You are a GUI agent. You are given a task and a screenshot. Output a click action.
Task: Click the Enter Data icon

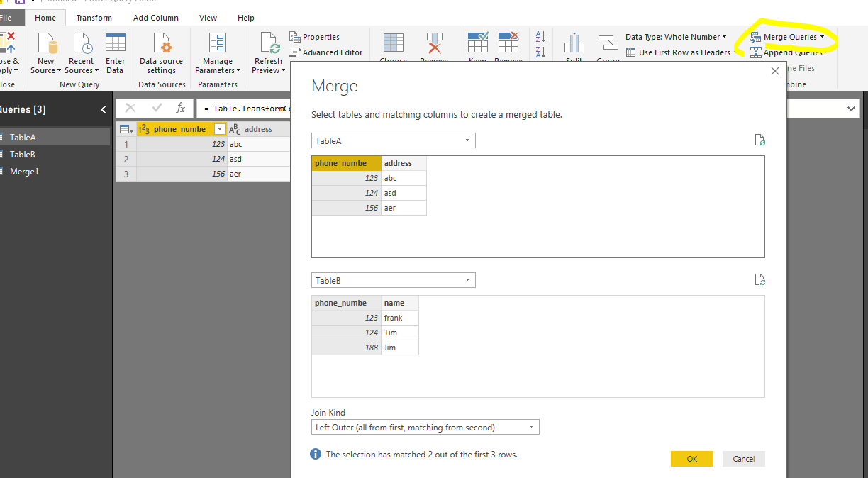click(x=115, y=43)
